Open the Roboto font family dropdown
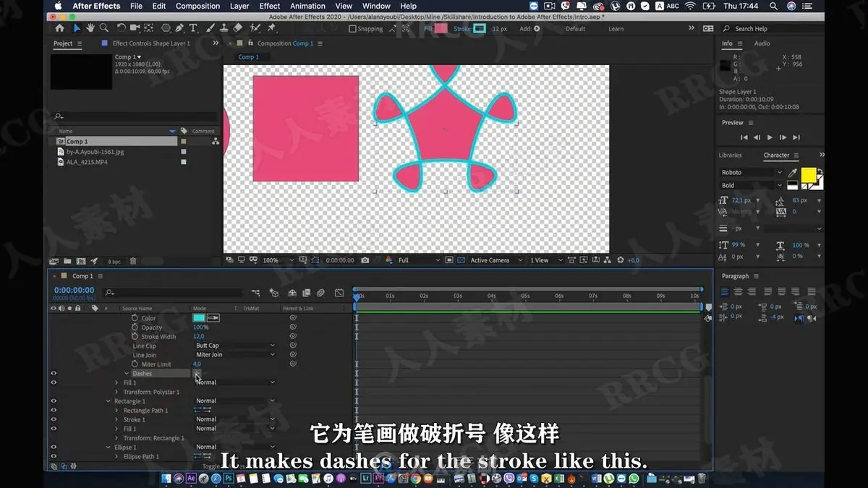 pos(752,173)
